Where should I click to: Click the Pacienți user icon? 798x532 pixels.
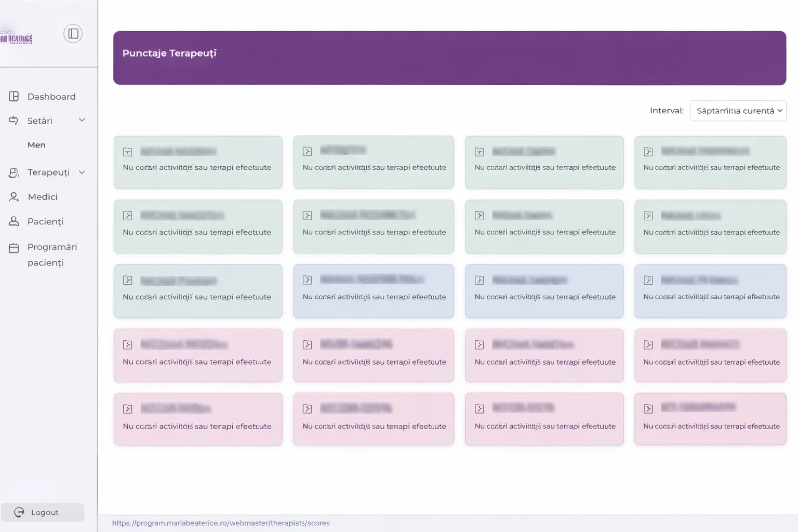point(14,221)
